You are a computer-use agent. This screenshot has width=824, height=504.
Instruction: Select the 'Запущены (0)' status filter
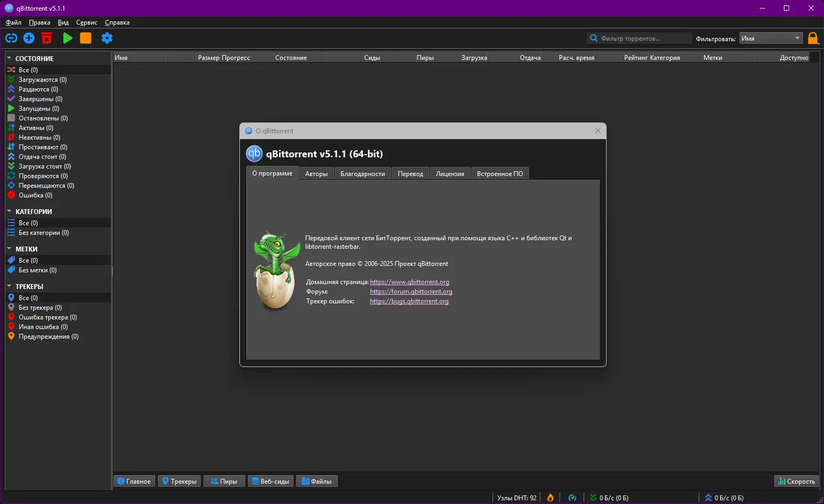tap(58, 109)
